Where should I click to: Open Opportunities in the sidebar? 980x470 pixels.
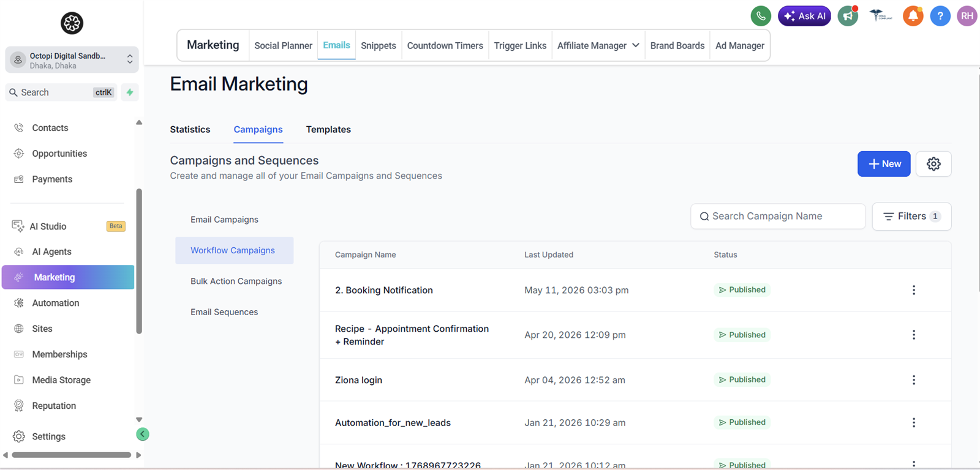(x=59, y=154)
